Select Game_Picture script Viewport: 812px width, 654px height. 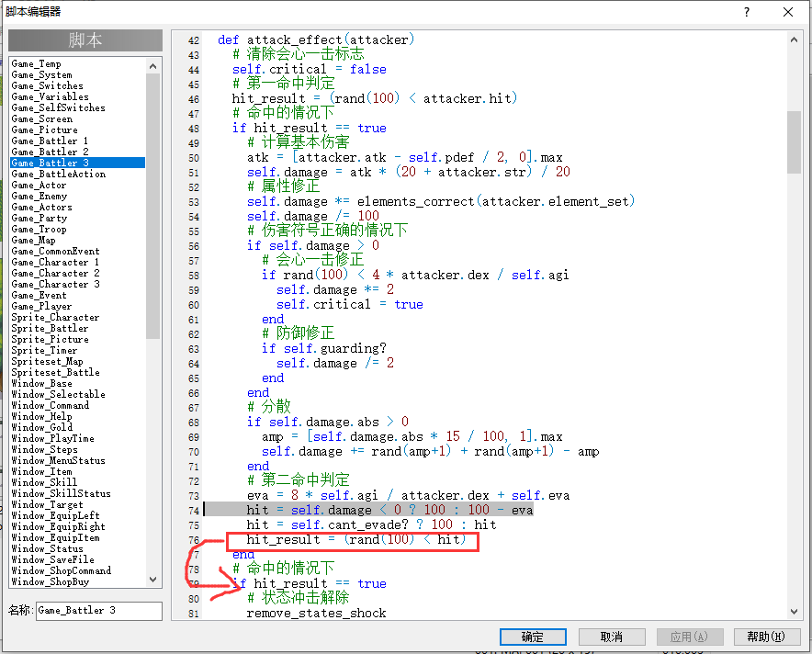44,130
